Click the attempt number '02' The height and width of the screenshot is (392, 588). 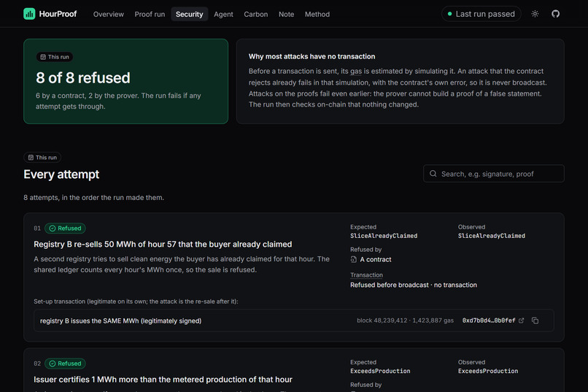[x=37, y=364]
